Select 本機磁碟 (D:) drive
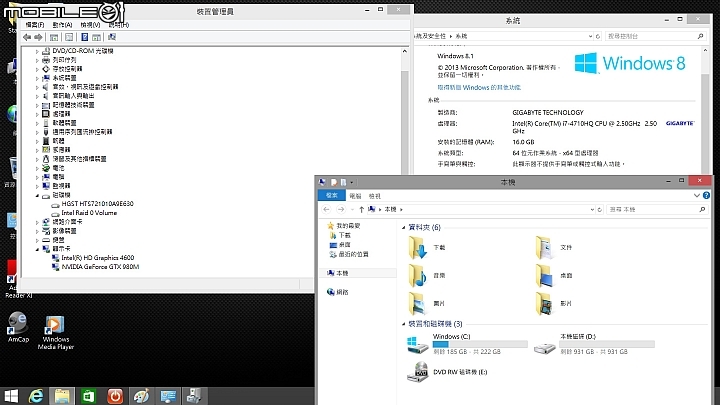The width and height of the screenshot is (720, 405). [594, 344]
